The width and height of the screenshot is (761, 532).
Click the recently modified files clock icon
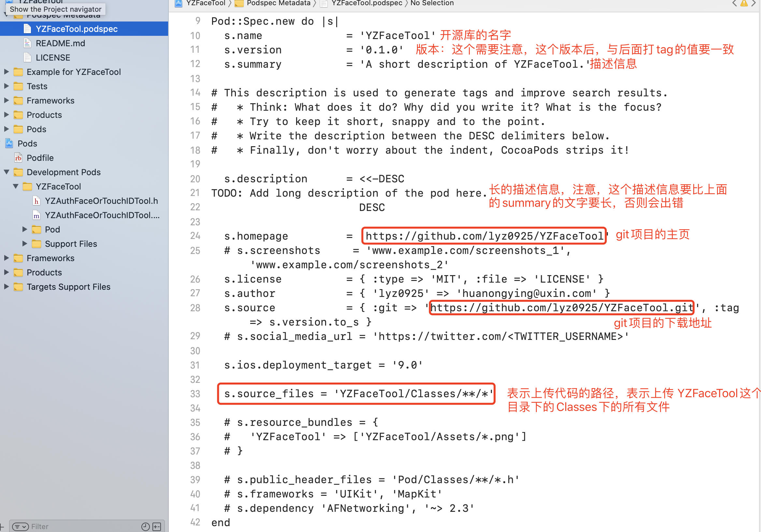pyautogui.click(x=145, y=526)
